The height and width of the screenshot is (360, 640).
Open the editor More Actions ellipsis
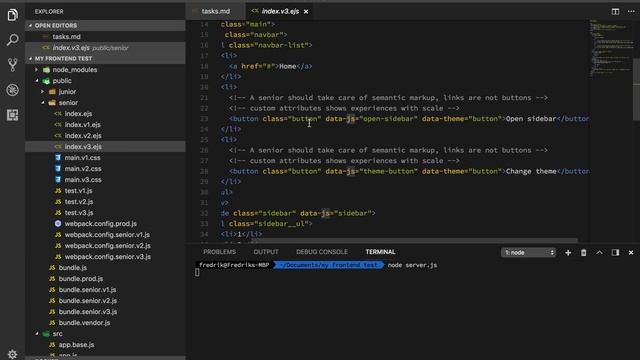(631, 11)
